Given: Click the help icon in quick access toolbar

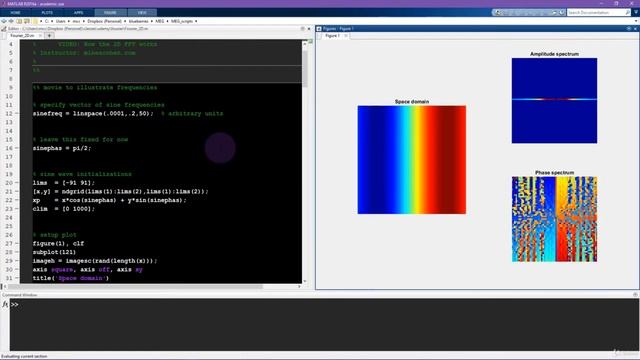Looking at the screenshot, I should [562, 13].
